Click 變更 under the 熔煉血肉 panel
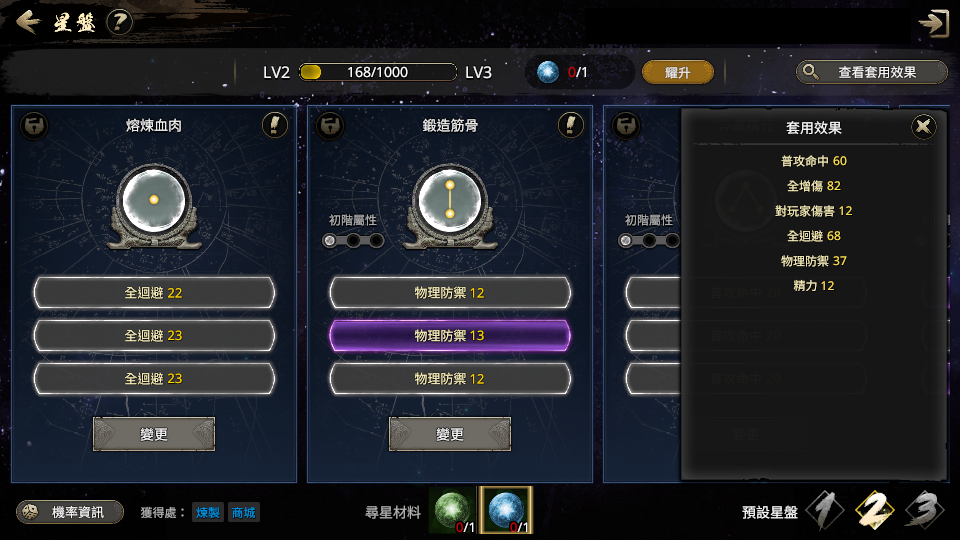 [x=154, y=434]
